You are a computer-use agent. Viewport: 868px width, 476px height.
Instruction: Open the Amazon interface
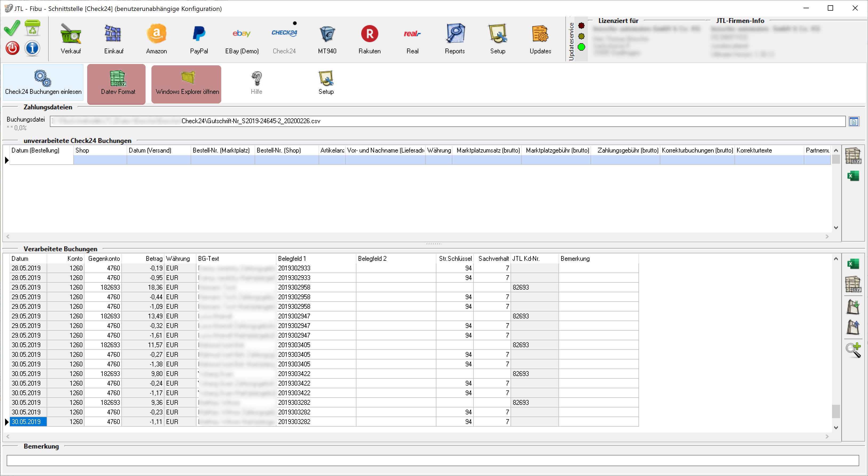click(156, 39)
